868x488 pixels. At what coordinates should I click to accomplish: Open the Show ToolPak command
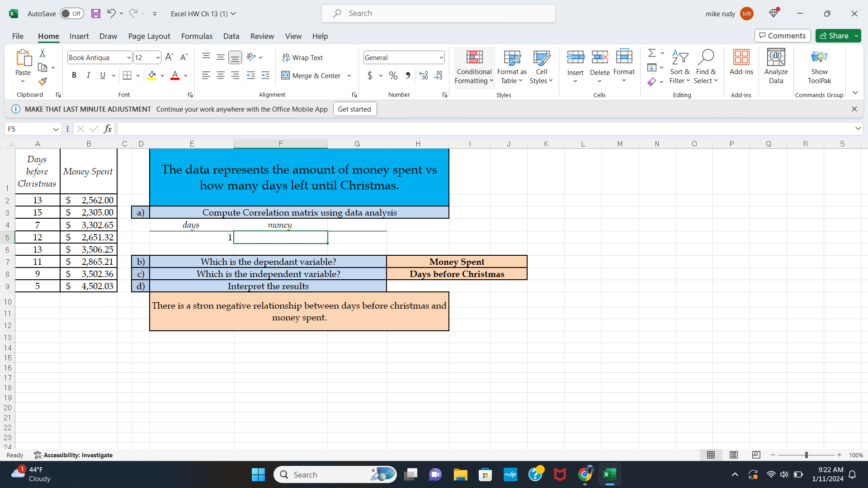pyautogui.click(x=819, y=67)
